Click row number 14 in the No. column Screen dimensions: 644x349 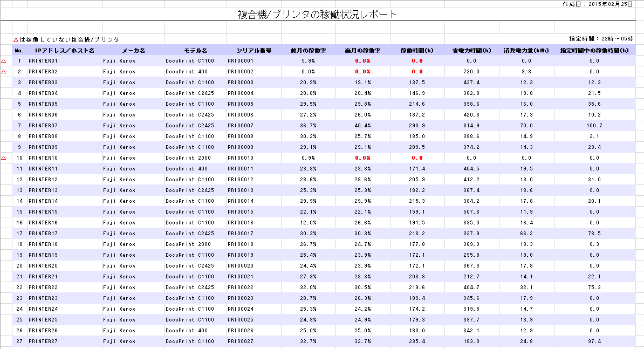tap(19, 201)
